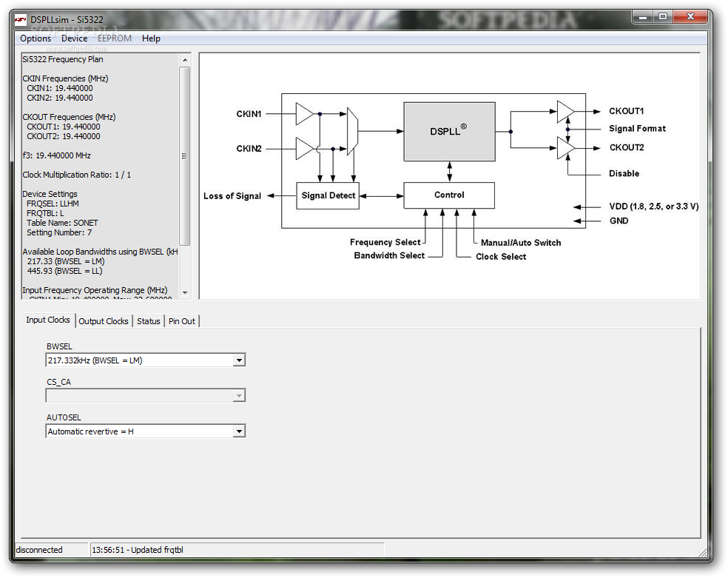Open the Help menu

coord(151,38)
